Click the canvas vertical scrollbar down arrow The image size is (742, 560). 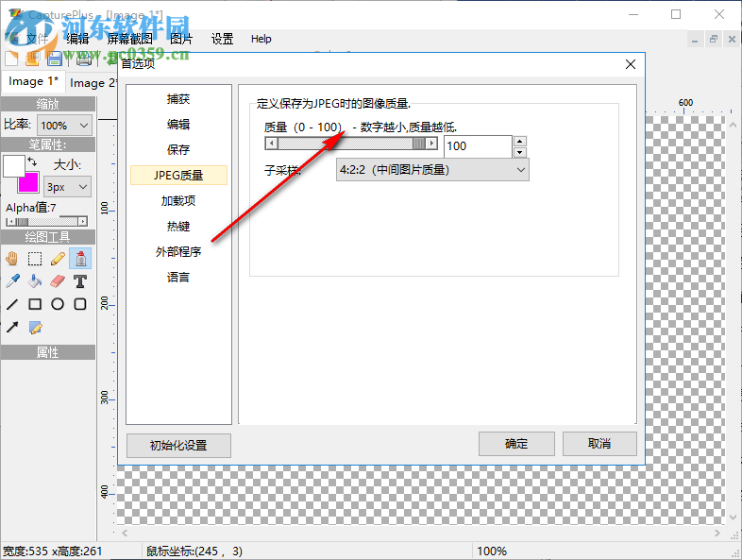tap(733, 517)
